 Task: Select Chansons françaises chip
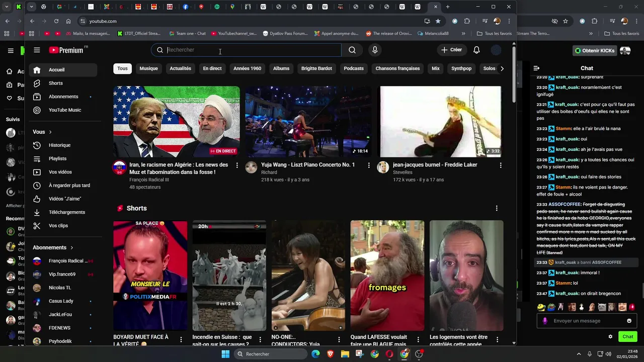point(397,68)
